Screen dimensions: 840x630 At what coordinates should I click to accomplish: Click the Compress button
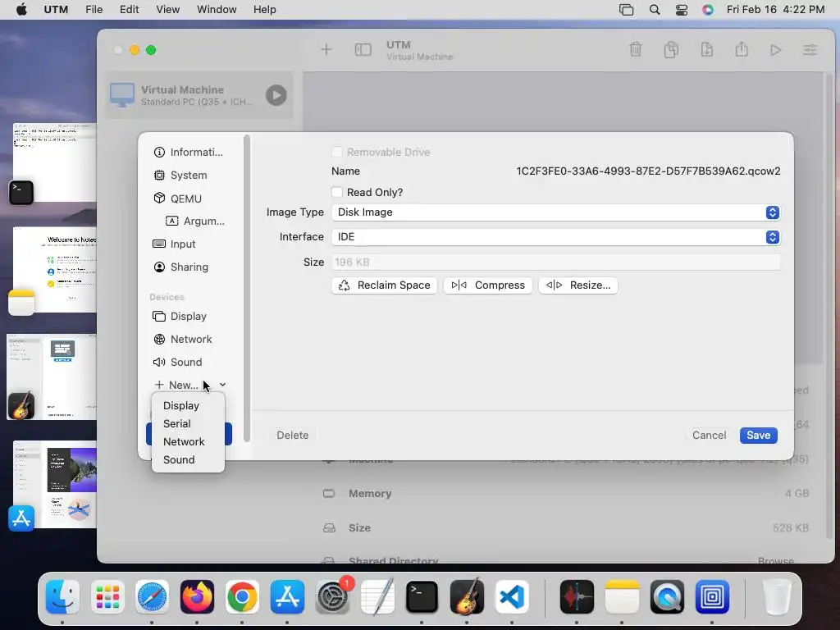point(487,285)
